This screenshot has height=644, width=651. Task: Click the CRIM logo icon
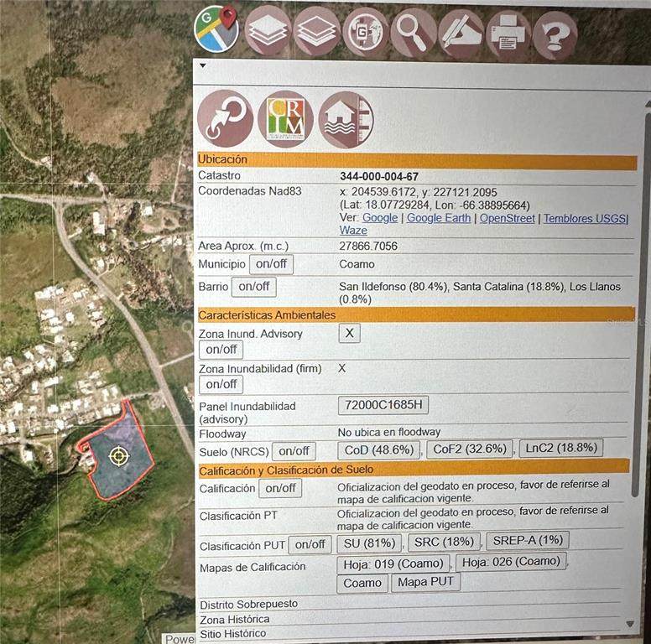click(x=285, y=119)
